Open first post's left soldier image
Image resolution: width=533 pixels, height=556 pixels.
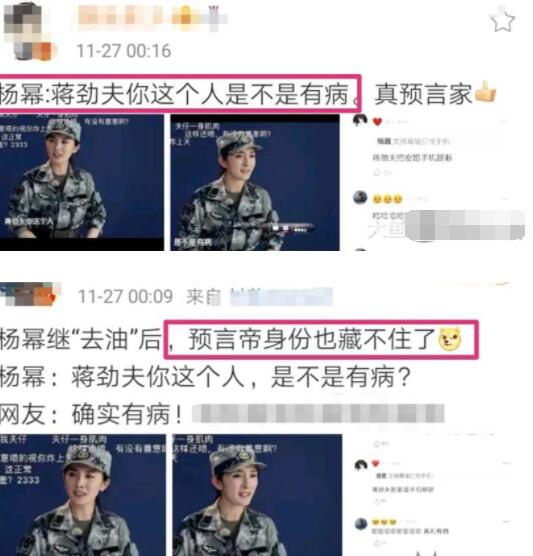pyautogui.click(x=82, y=182)
